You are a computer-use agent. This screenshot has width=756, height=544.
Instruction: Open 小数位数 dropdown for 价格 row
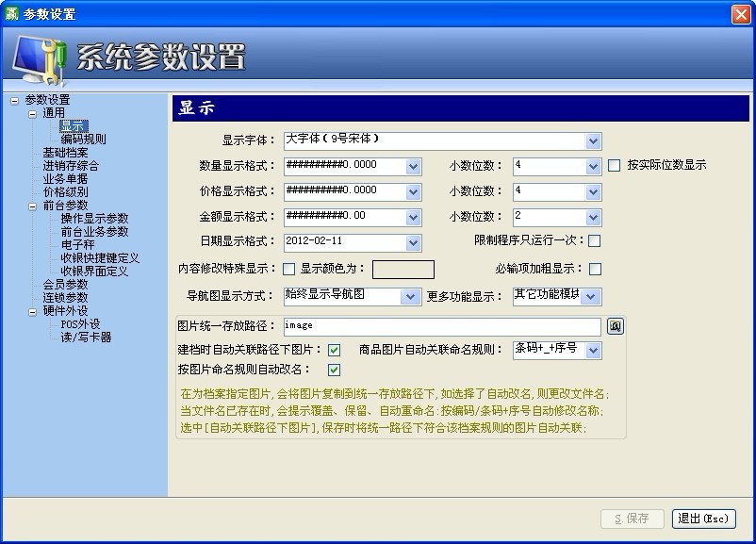593,192
